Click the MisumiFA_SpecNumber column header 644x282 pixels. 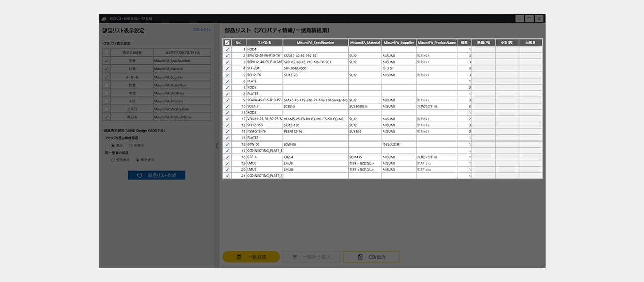(x=315, y=43)
